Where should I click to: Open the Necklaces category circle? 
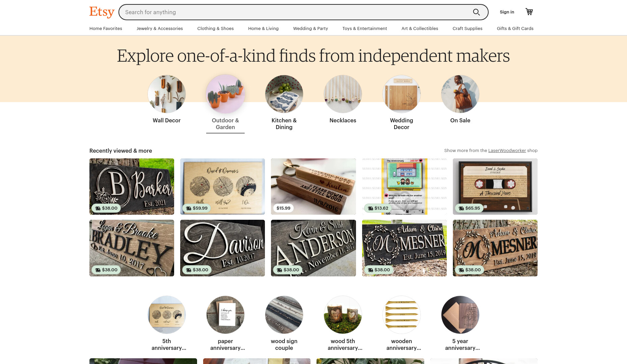click(x=343, y=94)
